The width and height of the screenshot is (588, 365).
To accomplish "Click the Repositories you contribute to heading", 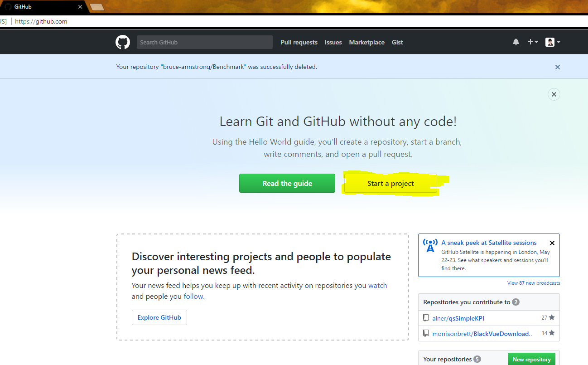I will 467,302.
